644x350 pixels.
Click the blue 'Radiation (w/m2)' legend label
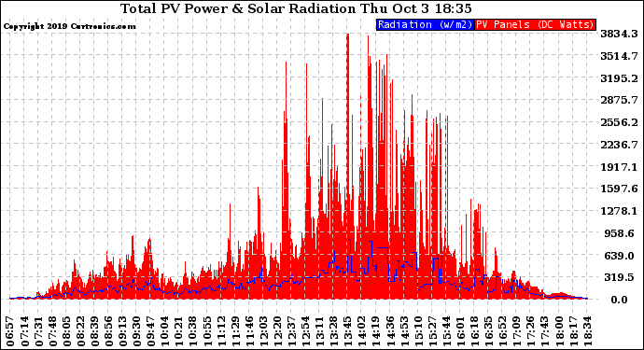click(425, 24)
